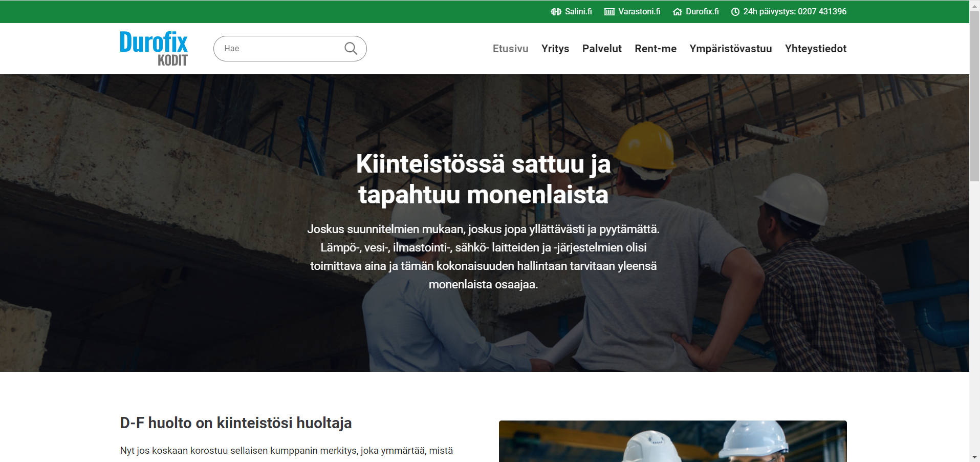Open the Salini.fi link

578,11
